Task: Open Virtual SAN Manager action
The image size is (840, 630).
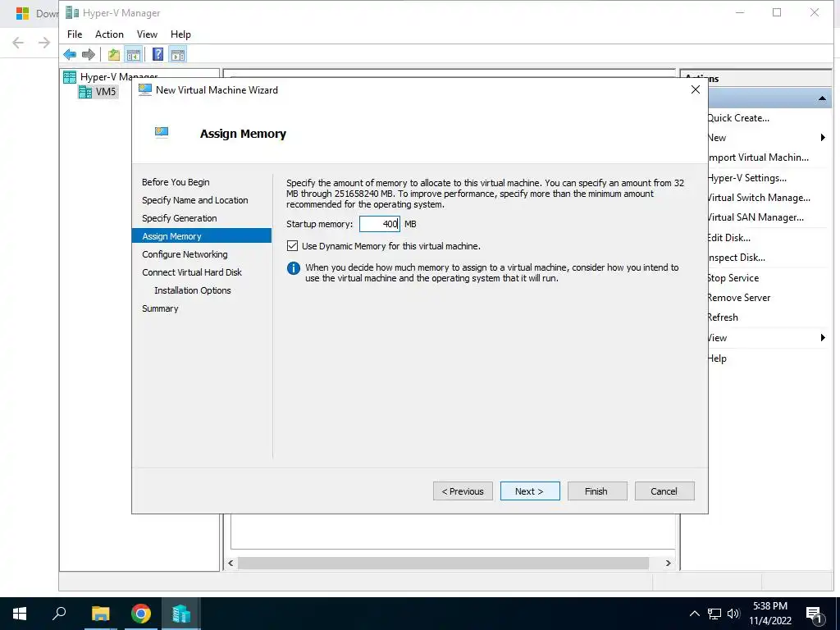Action: [756, 217]
